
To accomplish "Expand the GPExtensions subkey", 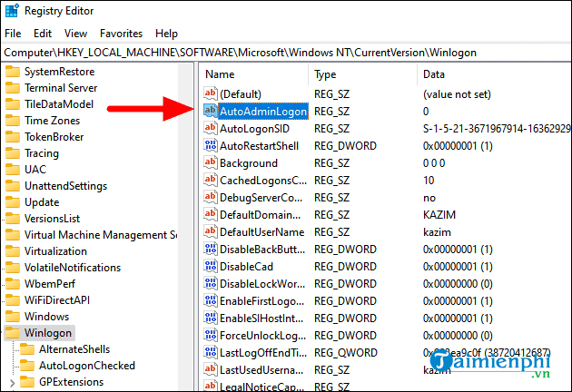I will 12,383.
